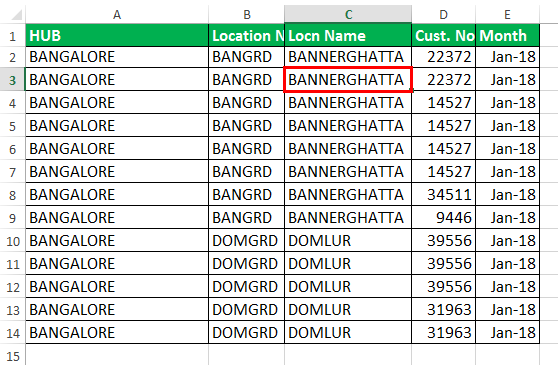Select the first DOMGRD cell in row 10
Screen dimensions: 558x365
point(246,241)
